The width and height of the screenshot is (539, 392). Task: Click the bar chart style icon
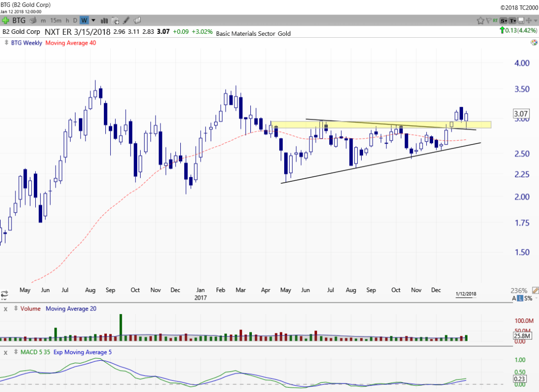pyautogui.click(x=104, y=20)
